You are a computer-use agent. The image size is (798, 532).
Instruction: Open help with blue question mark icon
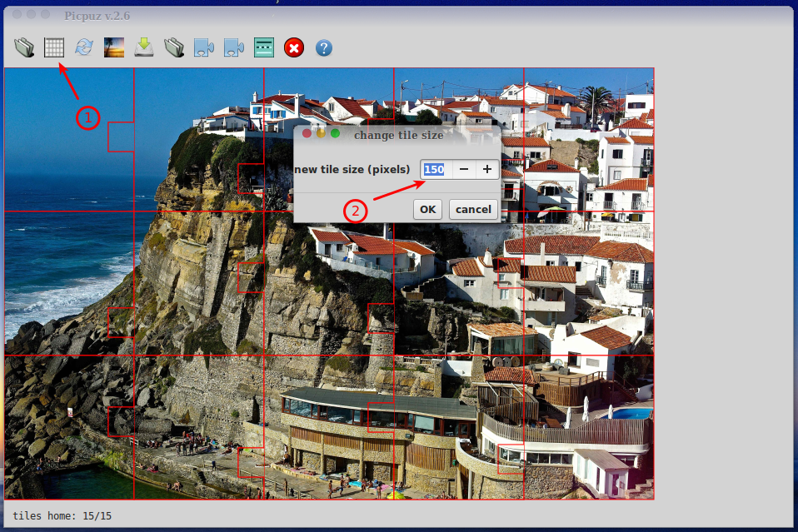[324, 47]
